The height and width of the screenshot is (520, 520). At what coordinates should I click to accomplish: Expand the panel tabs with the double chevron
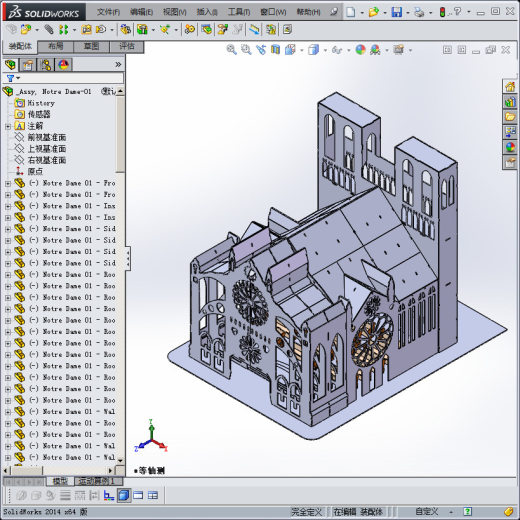tap(118, 64)
